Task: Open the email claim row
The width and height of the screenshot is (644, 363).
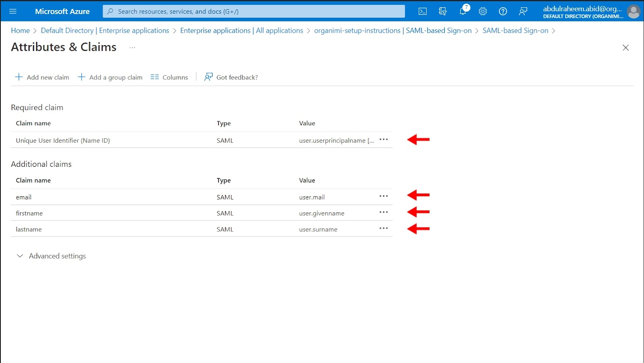Action: click(202, 197)
